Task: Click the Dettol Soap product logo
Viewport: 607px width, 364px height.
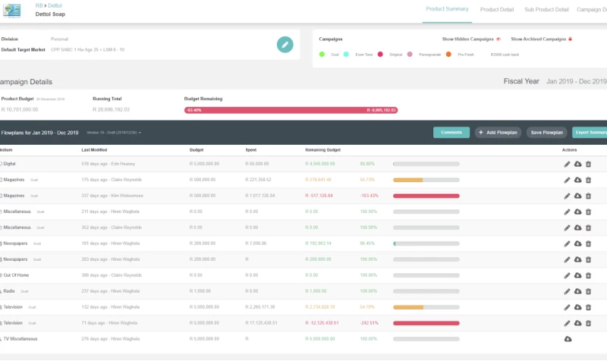Action: tap(11, 11)
